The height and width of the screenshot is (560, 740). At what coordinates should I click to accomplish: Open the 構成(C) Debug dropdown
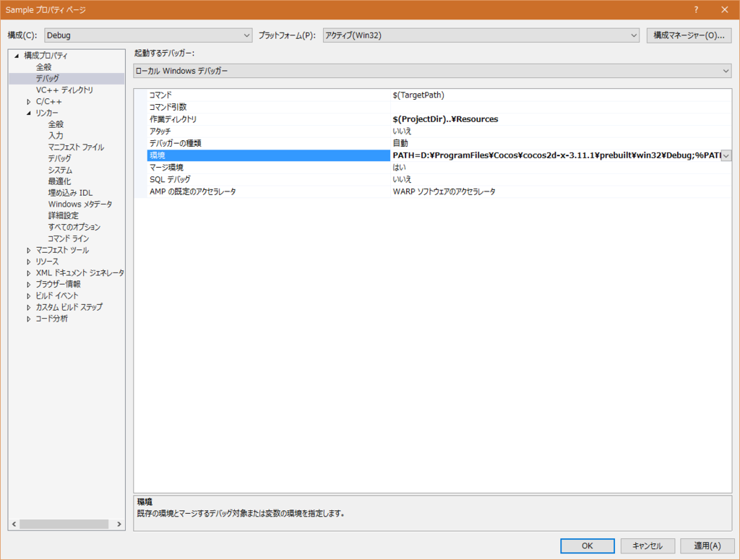[x=148, y=35]
